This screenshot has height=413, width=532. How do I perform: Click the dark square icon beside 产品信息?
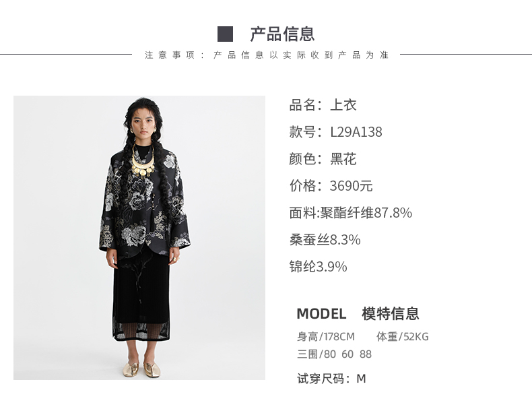pos(225,34)
